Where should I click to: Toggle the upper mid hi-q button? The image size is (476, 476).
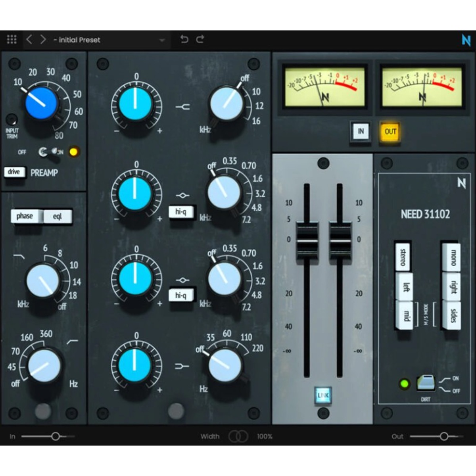coord(181,212)
